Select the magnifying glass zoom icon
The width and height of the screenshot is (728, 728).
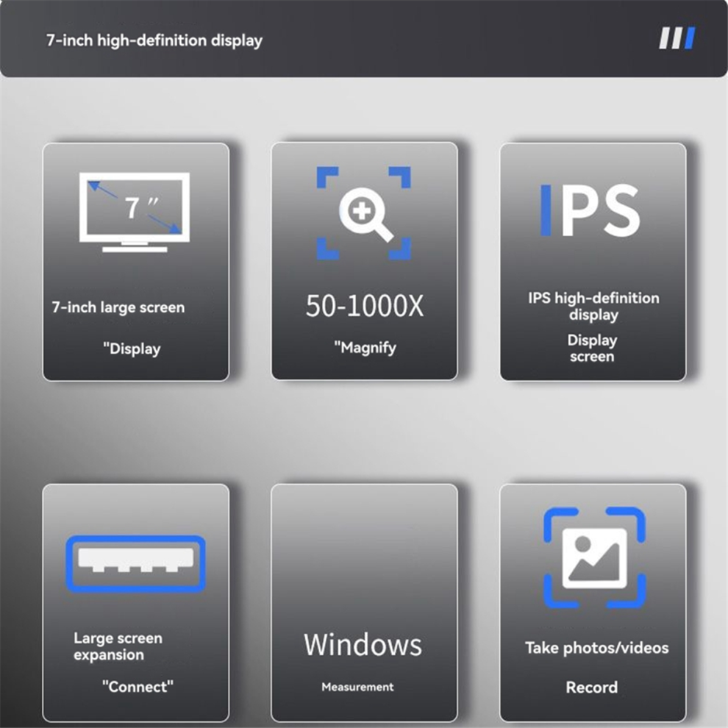pos(364,213)
